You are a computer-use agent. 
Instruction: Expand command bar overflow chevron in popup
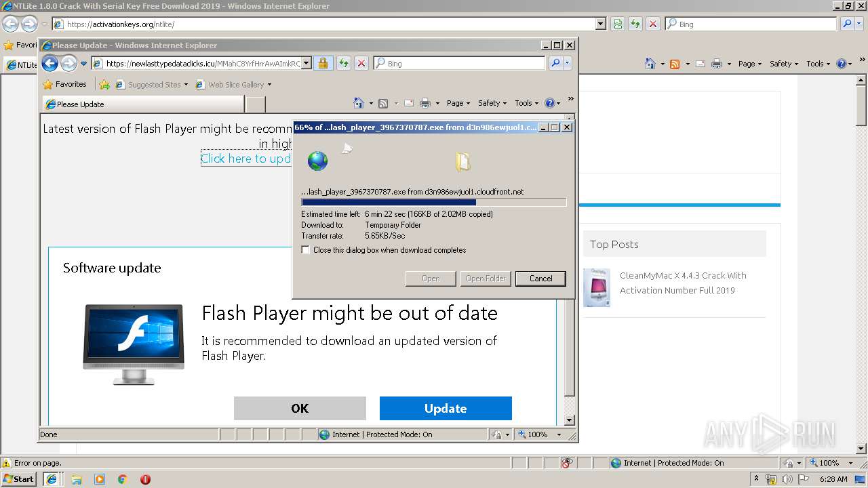570,99
